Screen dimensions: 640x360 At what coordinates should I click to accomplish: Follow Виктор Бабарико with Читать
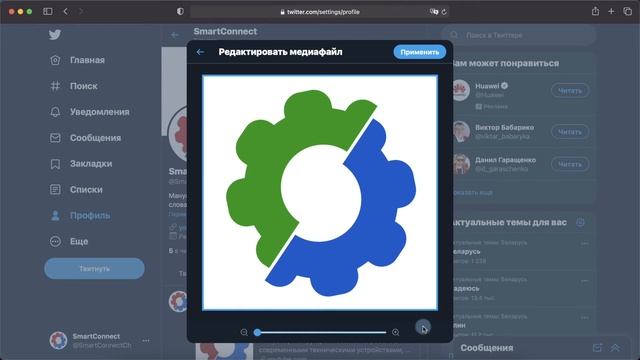point(570,132)
